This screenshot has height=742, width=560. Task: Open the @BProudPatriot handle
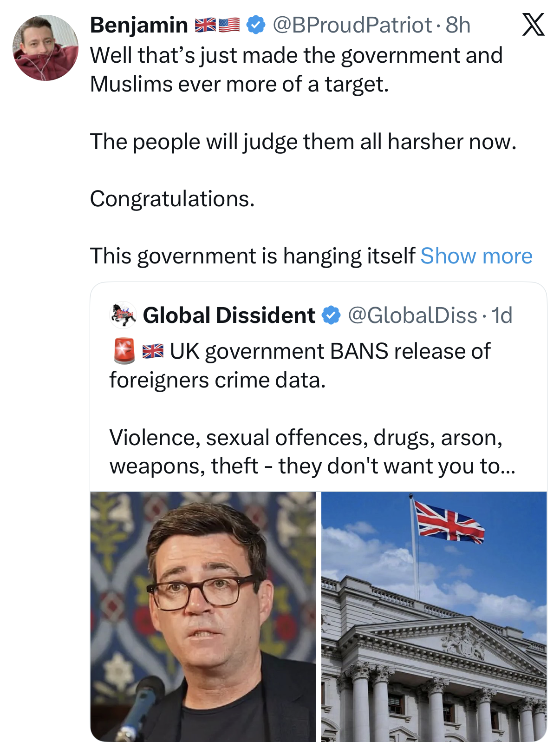[x=353, y=25]
